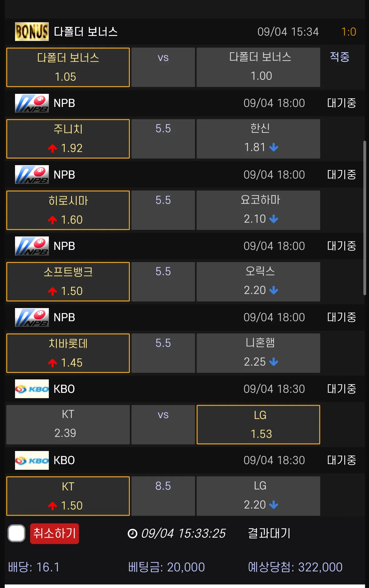Click the BONUS logo icon
This screenshot has height=588, width=369.
tap(32, 32)
